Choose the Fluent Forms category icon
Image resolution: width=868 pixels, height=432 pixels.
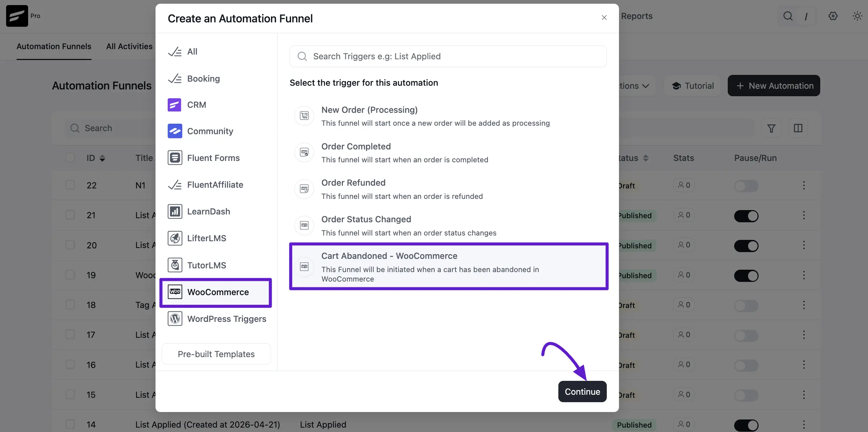pyautogui.click(x=175, y=158)
